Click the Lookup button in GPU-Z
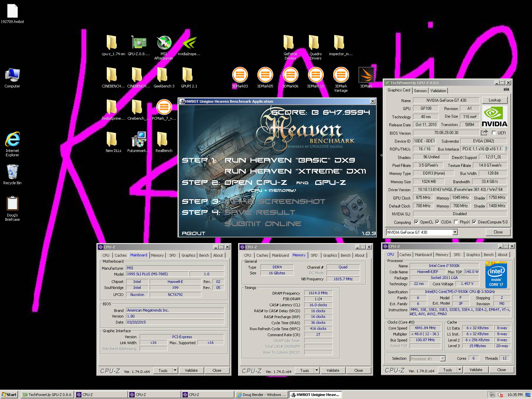Viewport: 532px width, 399px height. pyautogui.click(x=494, y=100)
